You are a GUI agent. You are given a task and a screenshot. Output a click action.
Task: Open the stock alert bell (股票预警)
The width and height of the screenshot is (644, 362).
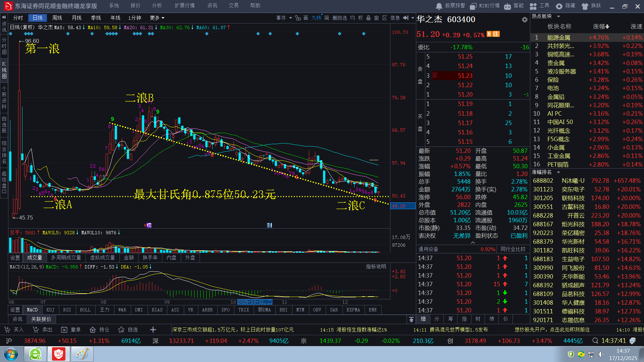tap(439, 6)
